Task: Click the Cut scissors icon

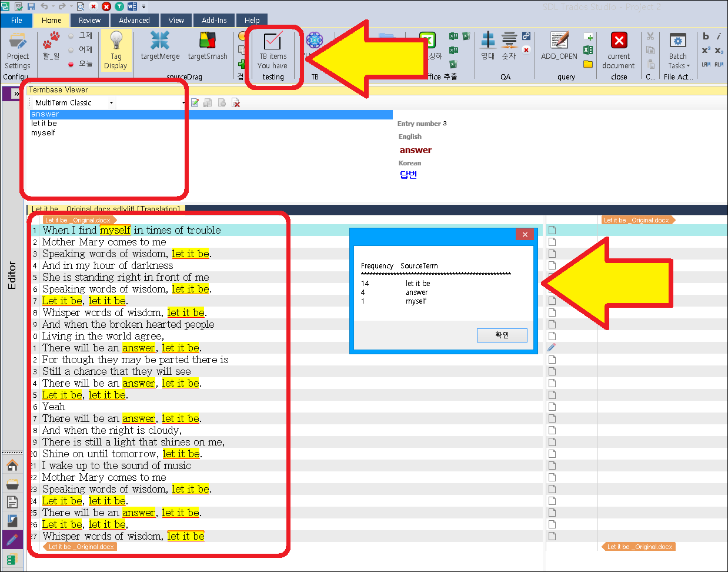Action: tap(650, 36)
